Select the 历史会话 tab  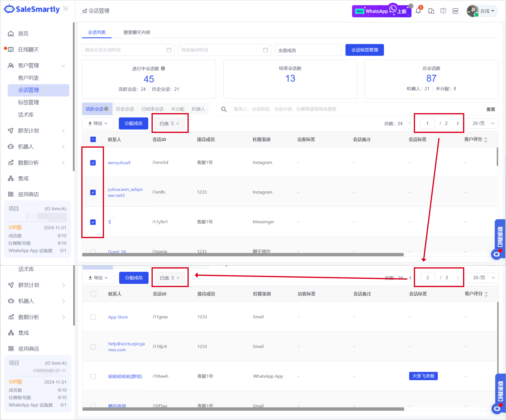[x=125, y=109]
